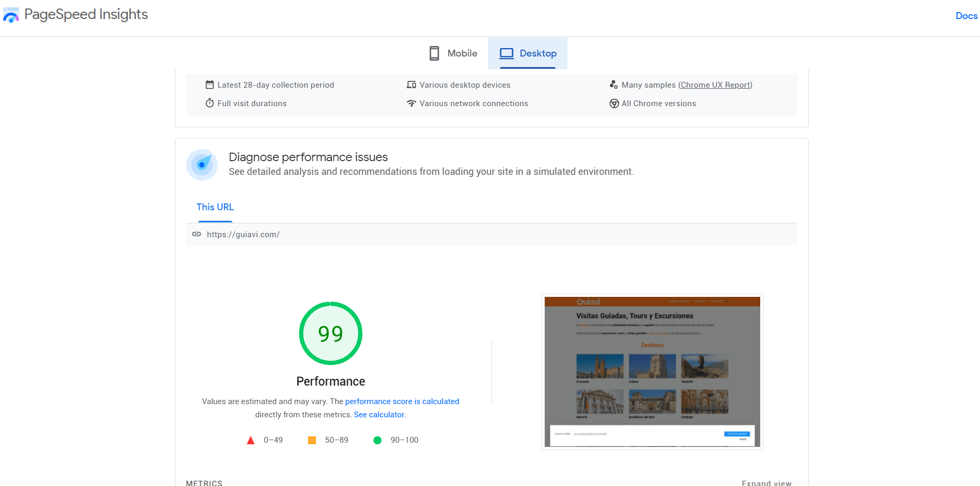Click the Expand view button
The image size is (980, 486).
(x=767, y=483)
